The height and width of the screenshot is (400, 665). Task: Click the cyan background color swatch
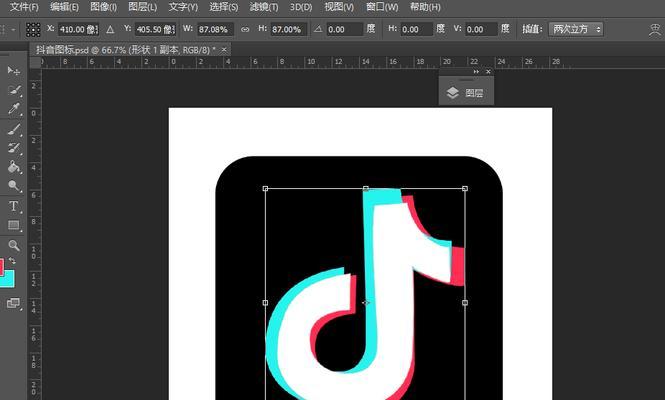tap(9, 279)
